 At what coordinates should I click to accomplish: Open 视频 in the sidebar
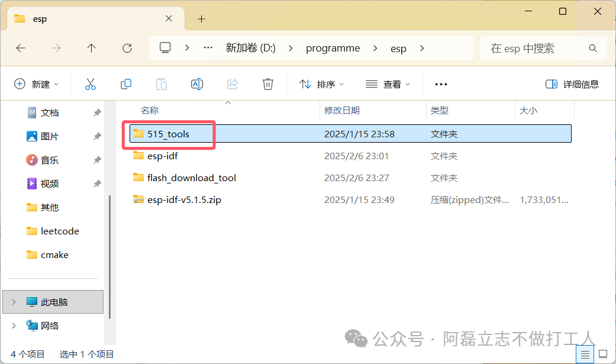[x=50, y=183]
